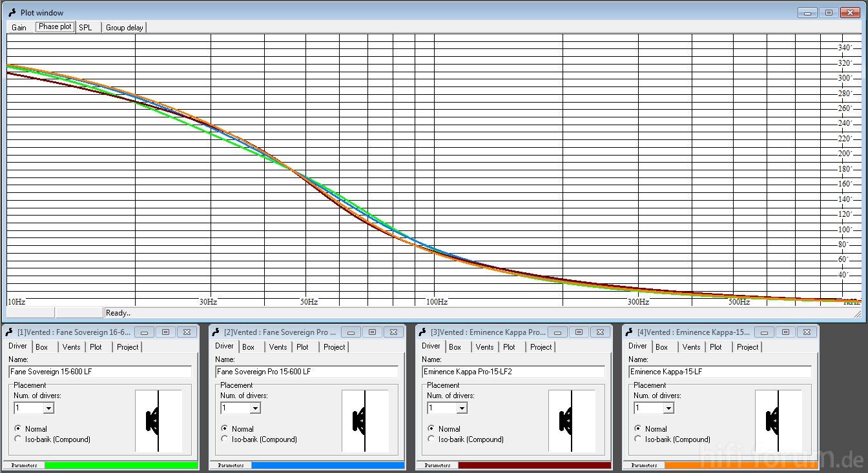Click the Plot window title bar icon
The image size is (868, 473).
[12, 12]
